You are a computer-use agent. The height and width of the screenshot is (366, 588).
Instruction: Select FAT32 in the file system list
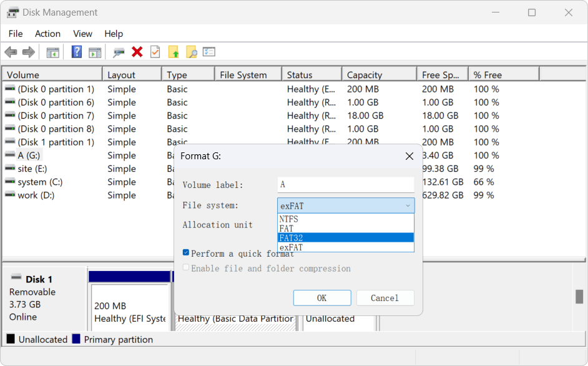(345, 238)
